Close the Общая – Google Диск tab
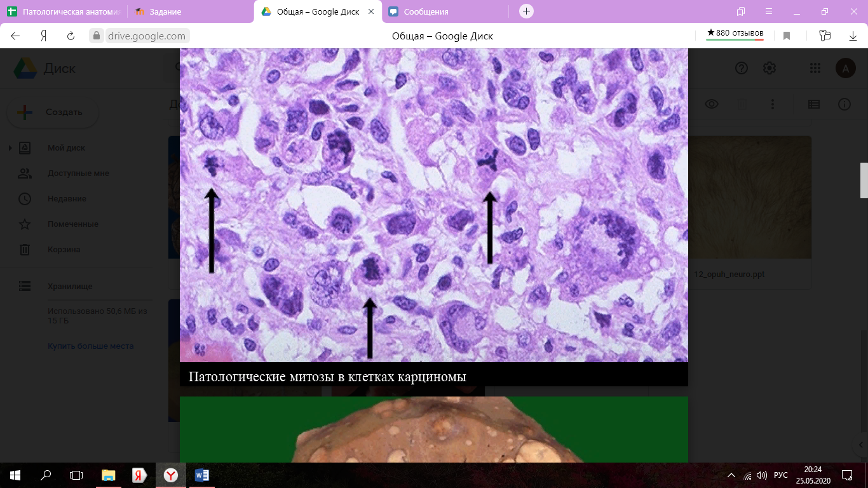 [371, 11]
